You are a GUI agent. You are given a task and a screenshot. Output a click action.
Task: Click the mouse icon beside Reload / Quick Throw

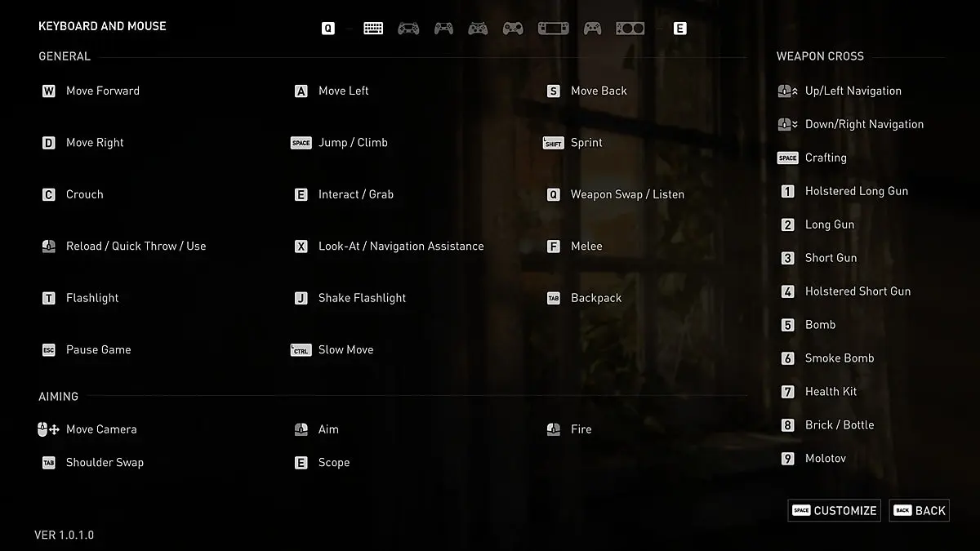(x=49, y=246)
